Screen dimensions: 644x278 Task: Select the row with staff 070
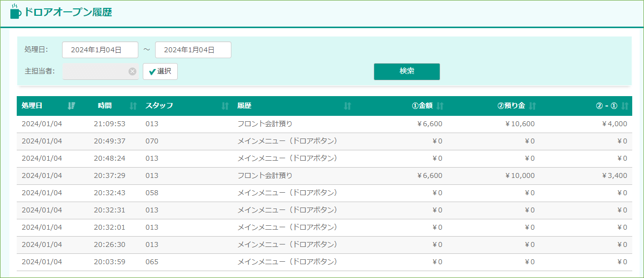pyautogui.click(x=324, y=141)
